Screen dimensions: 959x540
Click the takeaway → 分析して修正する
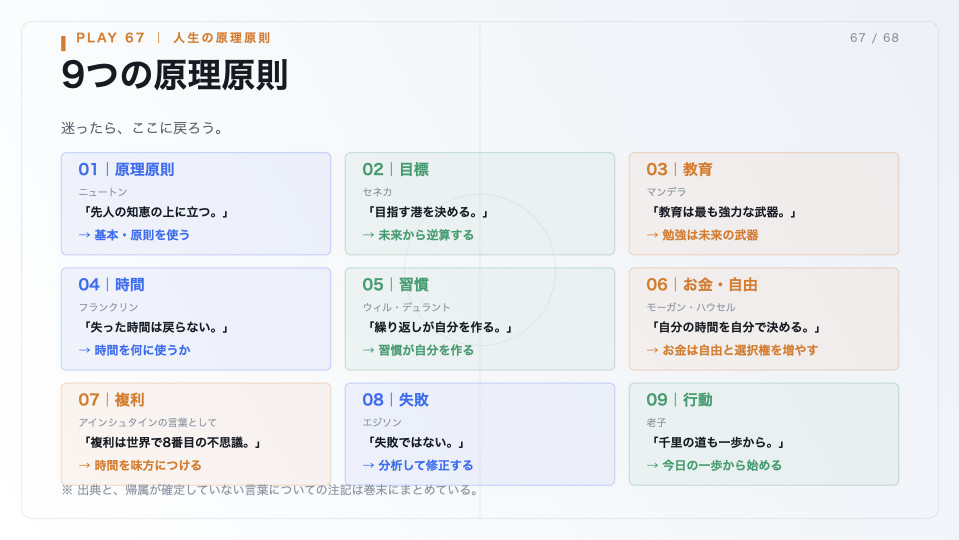click(x=418, y=465)
